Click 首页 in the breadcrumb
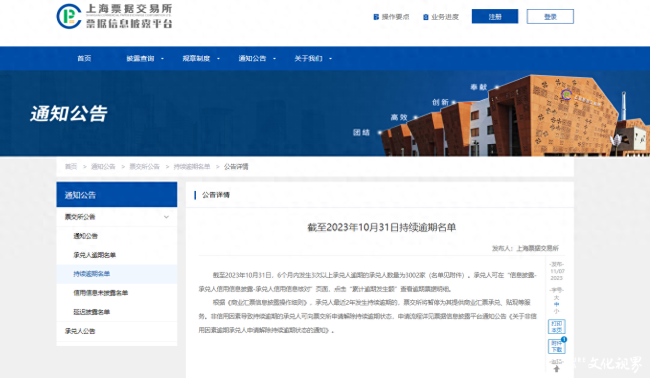The width and height of the screenshot is (650, 378). 71,167
